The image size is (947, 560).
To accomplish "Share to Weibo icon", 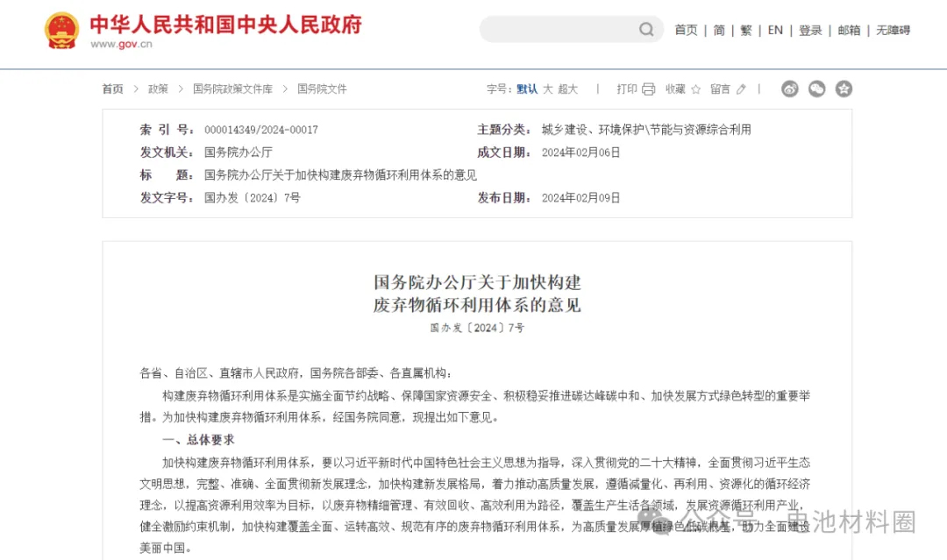I will tap(789, 89).
